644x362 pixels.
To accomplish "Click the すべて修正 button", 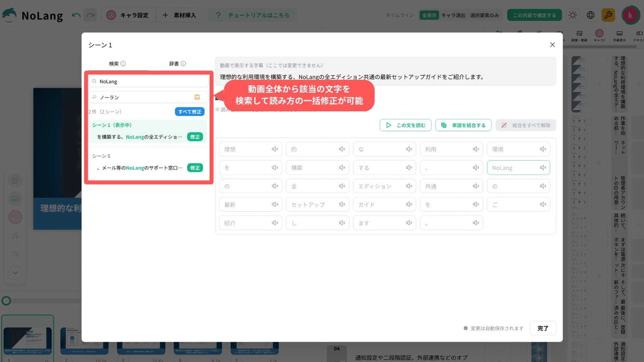I will (x=190, y=112).
